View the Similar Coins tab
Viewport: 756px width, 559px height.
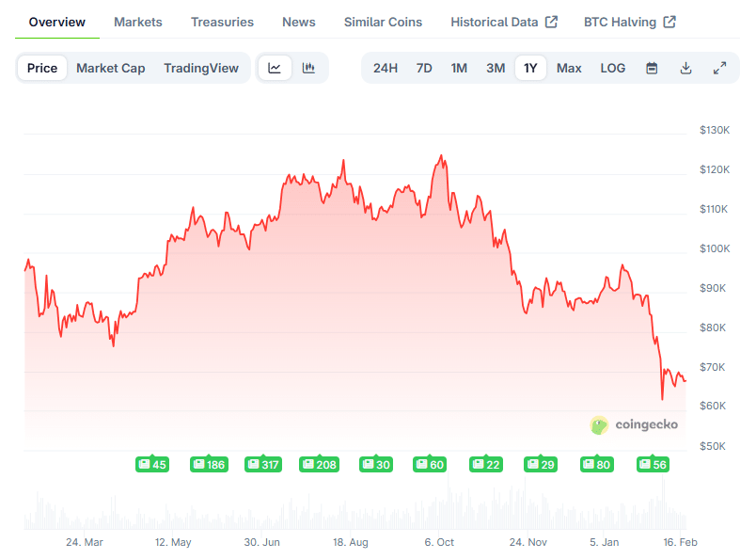[383, 21]
